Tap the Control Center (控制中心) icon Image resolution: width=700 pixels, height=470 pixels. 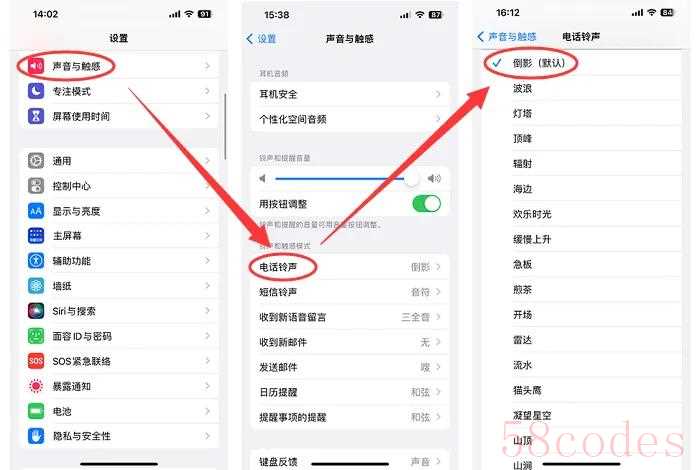[36, 186]
